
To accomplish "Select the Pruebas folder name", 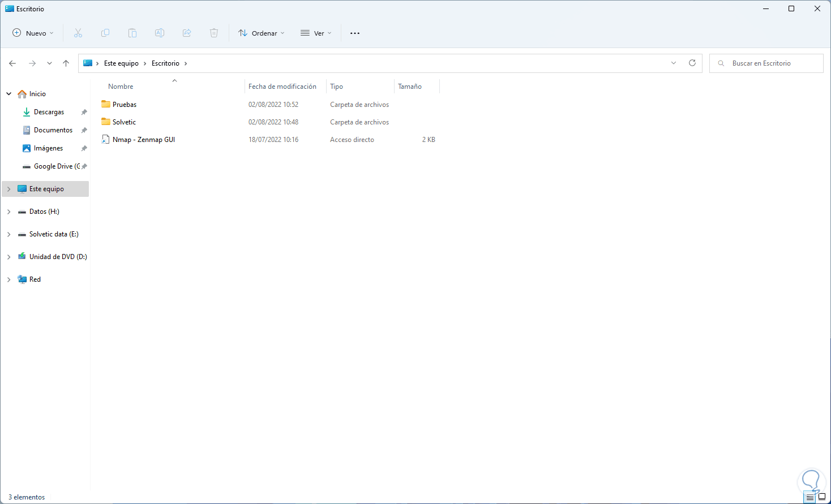I will (x=125, y=105).
